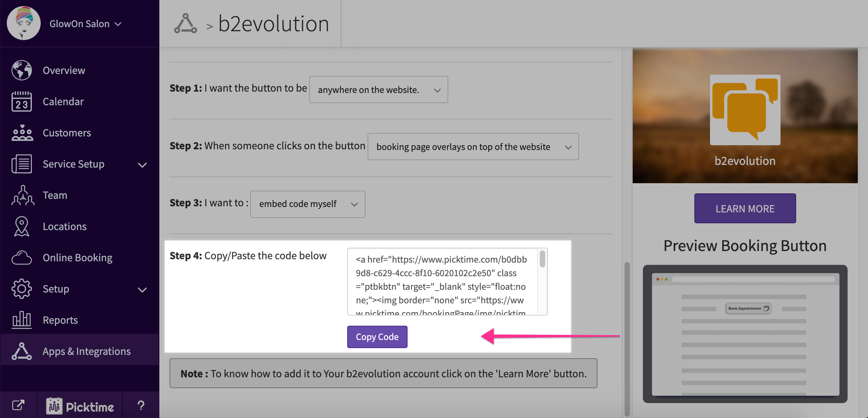Open Calendar via its calendar icon
Viewport: 868px width, 418px height.
point(22,101)
